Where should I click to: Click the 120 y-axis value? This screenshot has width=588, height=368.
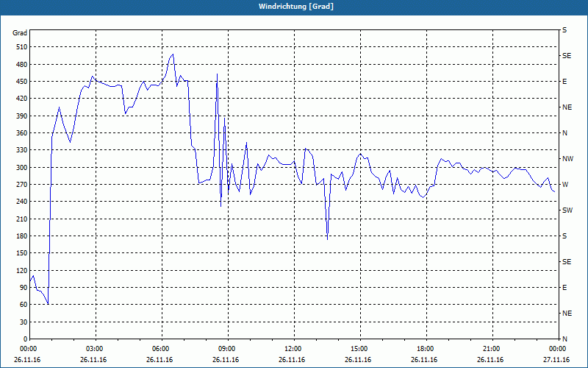click(22, 270)
